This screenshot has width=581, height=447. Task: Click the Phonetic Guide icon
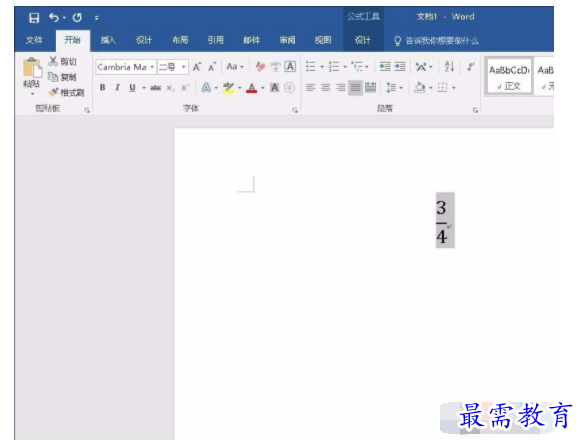point(275,67)
